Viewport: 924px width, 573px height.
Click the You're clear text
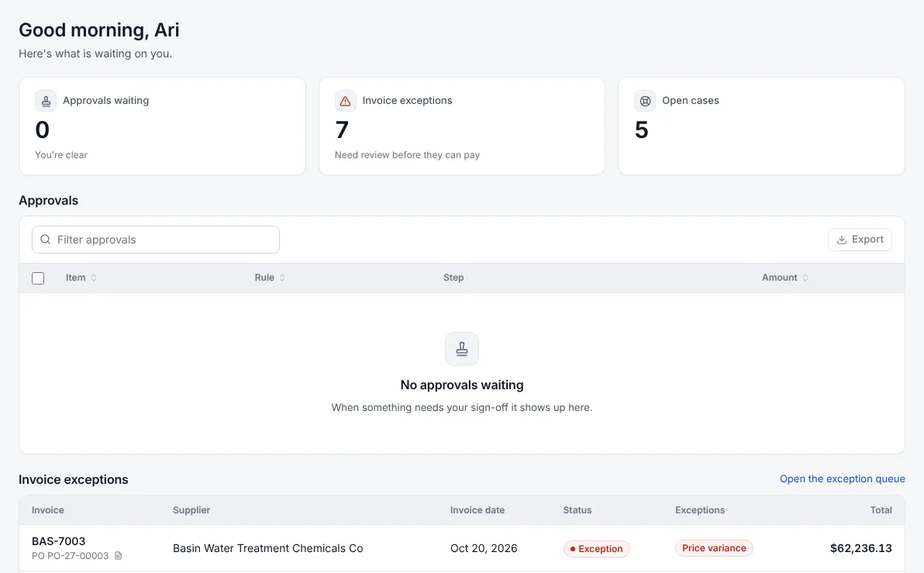pos(61,155)
